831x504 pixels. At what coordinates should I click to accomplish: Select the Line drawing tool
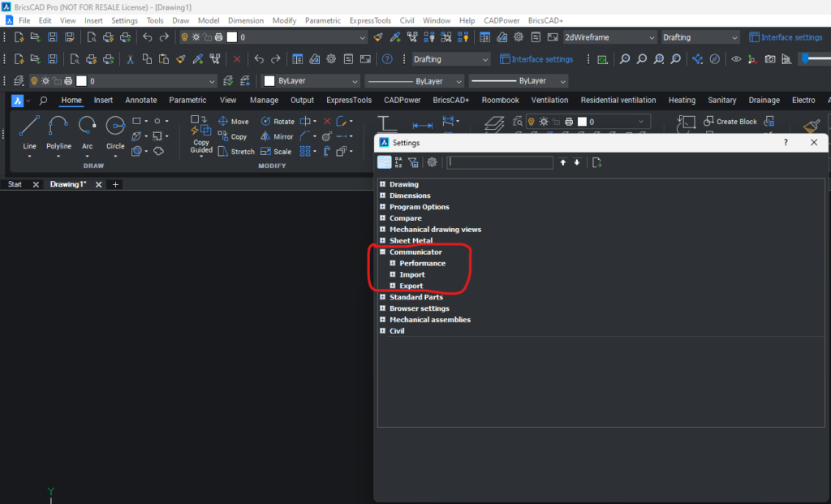point(29,134)
